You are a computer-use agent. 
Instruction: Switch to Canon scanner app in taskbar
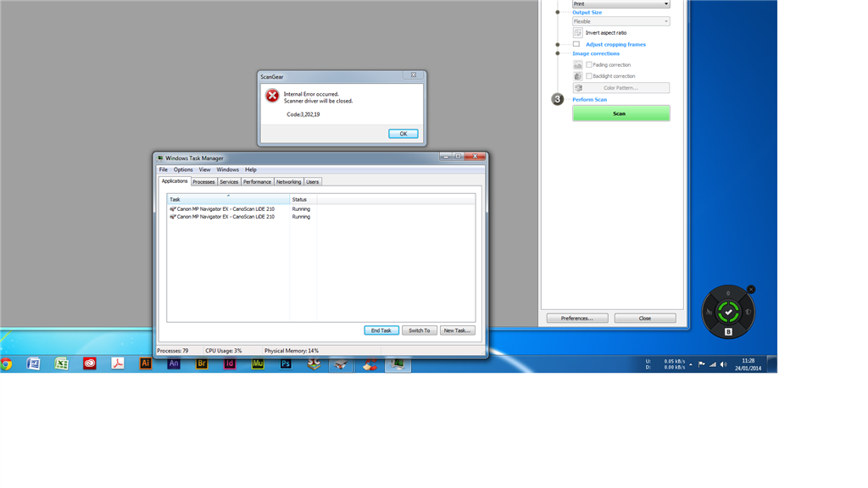(x=341, y=364)
